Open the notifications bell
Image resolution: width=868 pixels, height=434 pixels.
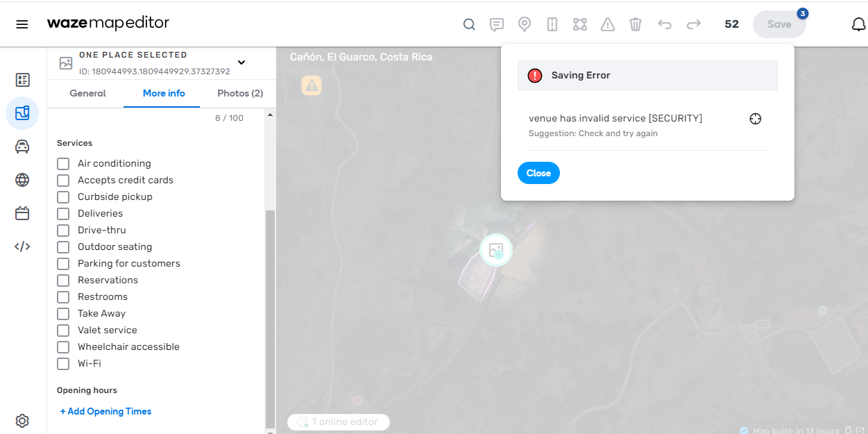[858, 24]
